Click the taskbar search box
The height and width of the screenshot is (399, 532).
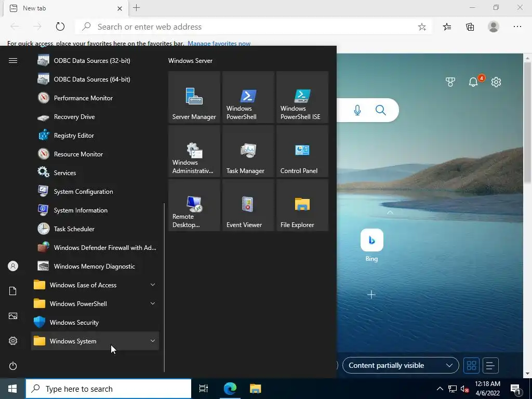click(x=109, y=389)
